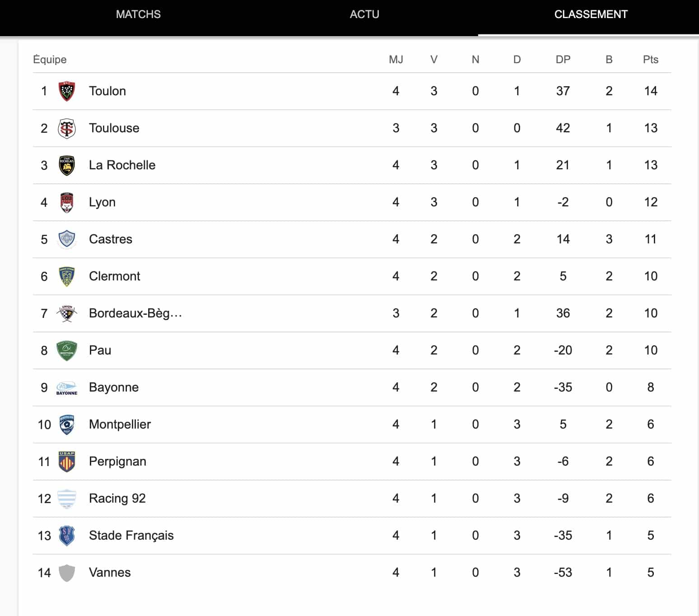
Task: Click the Bordeaux-Bègles team logo
Action: pos(67,313)
